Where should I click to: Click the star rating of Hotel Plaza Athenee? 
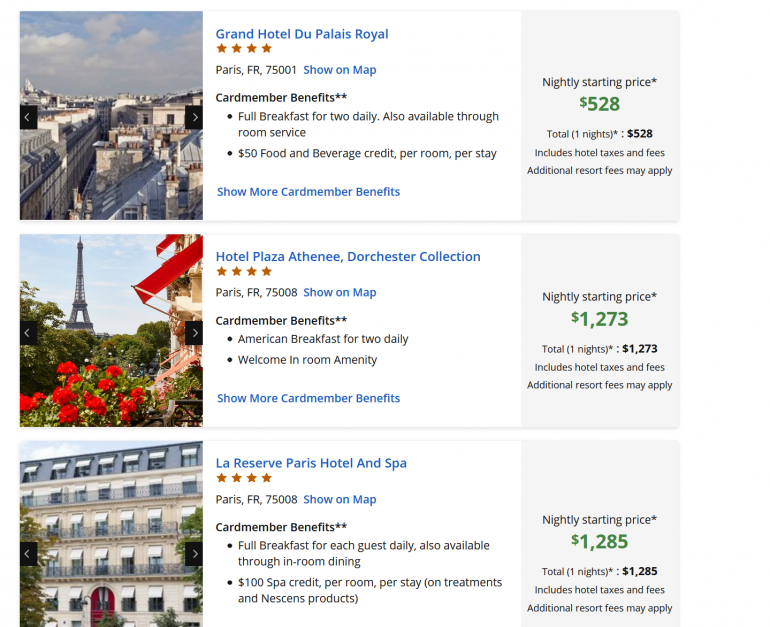click(244, 271)
